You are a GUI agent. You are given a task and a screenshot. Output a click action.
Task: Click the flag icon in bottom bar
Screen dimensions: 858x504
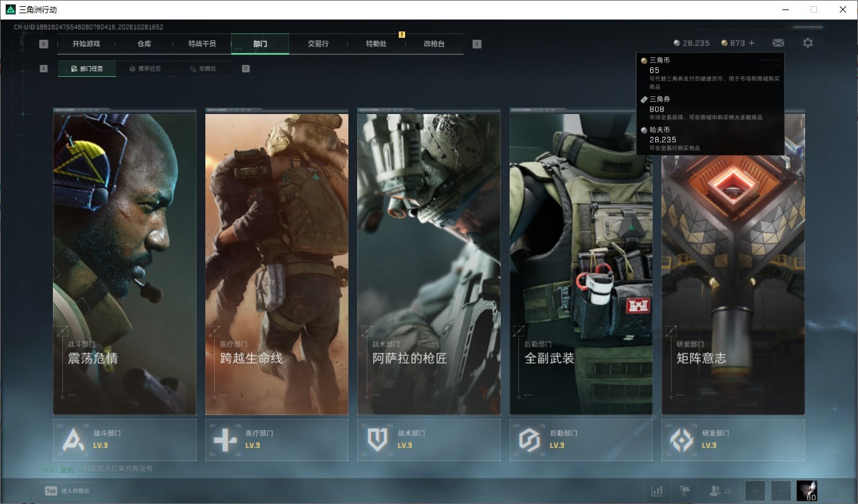tap(684, 491)
